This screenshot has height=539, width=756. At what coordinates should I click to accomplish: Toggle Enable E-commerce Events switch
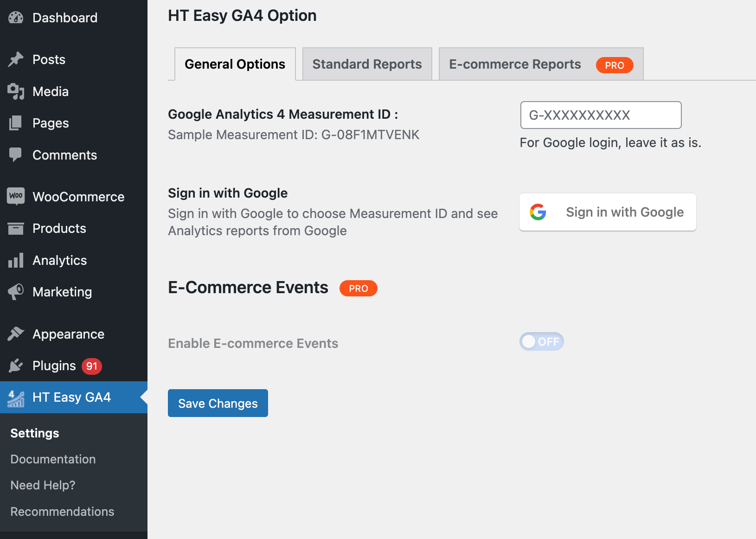(x=542, y=342)
